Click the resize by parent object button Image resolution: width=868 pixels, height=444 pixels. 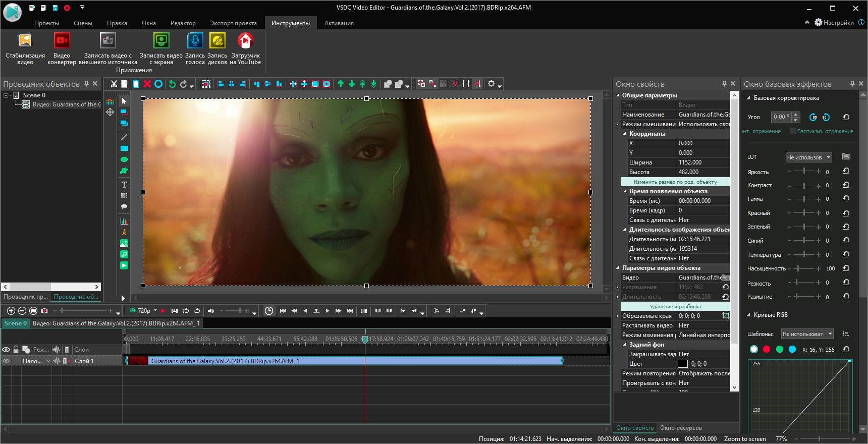coord(675,182)
